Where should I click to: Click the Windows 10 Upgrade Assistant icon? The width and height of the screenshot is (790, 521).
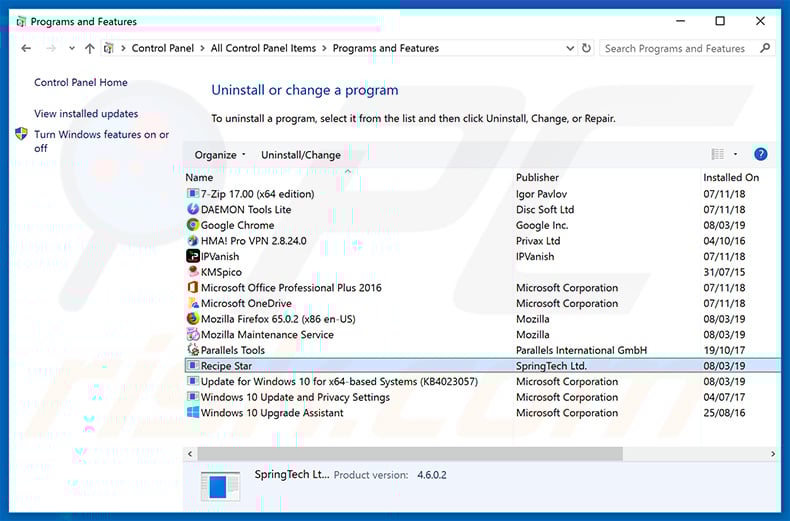(x=193, y=412)
